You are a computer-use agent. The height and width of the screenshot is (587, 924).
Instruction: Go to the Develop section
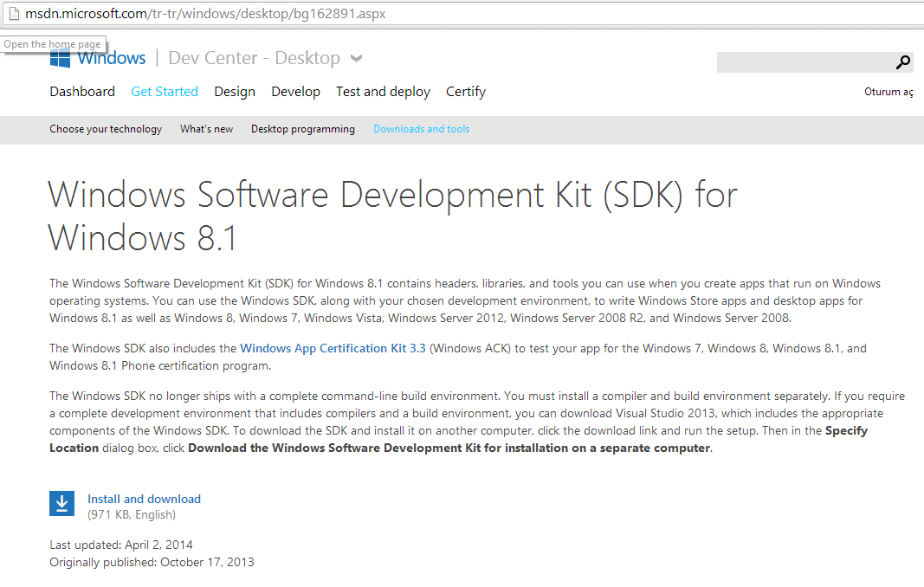296,92
